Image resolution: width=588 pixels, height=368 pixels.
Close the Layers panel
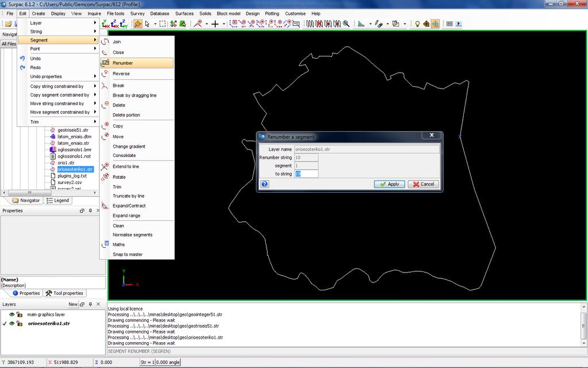[98, 304]
